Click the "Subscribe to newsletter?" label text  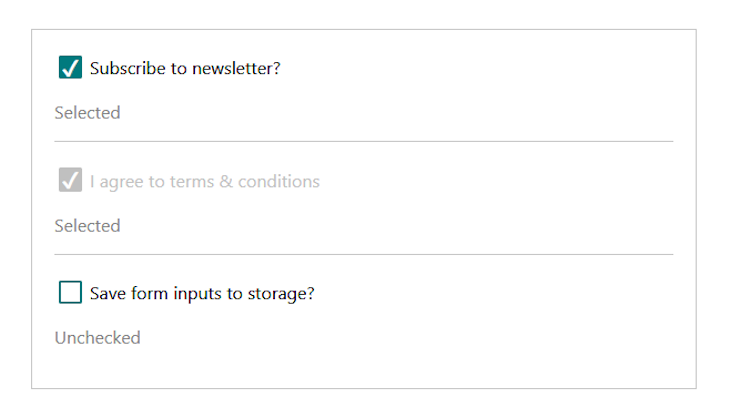(185, 69)
